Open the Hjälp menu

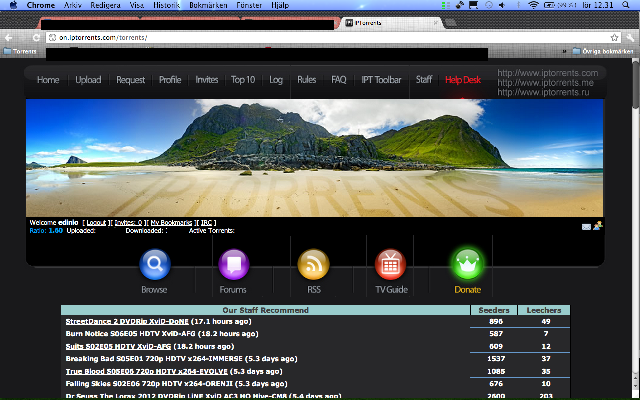pyautogui.click(x=280, y=5)
